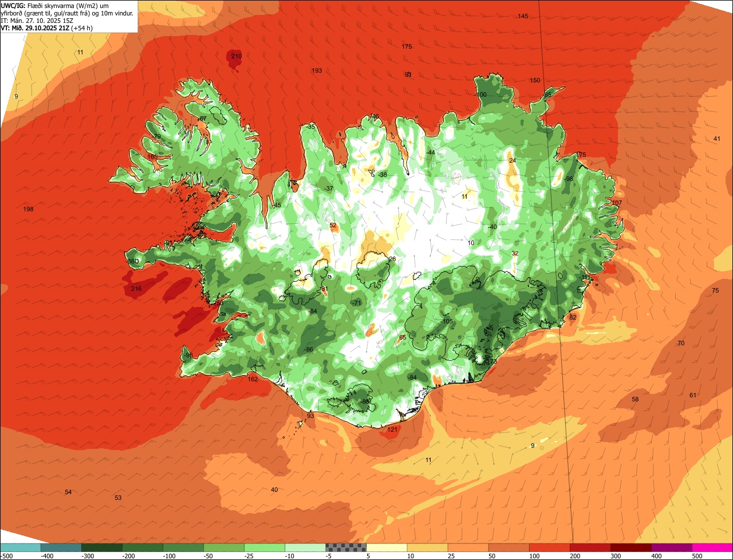Click the 50 to 100 orange legend swatch

click(509, 547)
